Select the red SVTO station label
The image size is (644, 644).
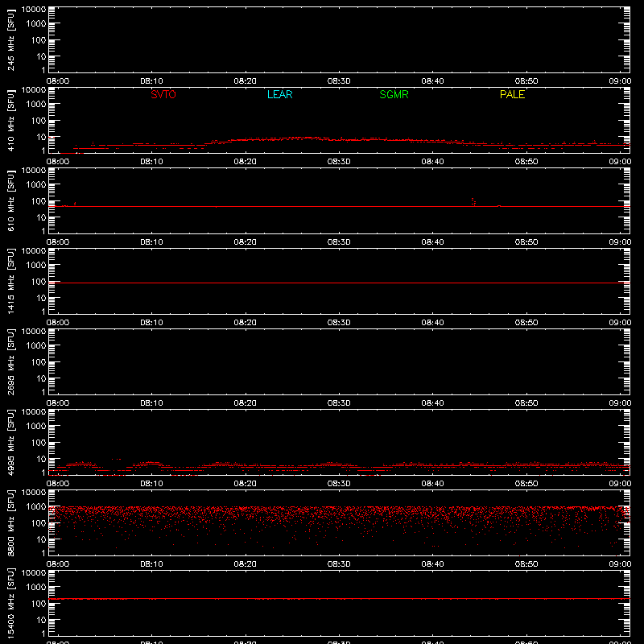[163, 94]
